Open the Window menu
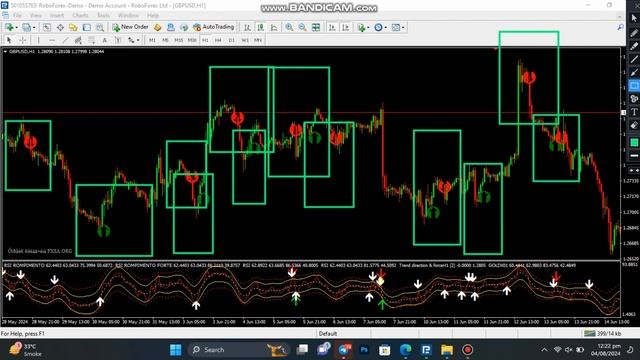Image resolution: width=640 pixels, height=360 pixels. [128, 16]
